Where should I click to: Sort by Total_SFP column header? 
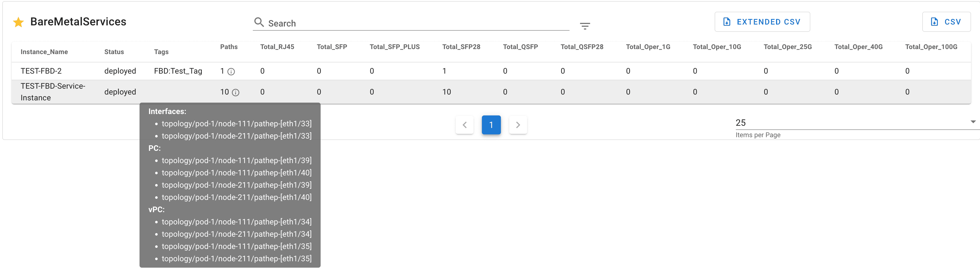pos(332,47)
